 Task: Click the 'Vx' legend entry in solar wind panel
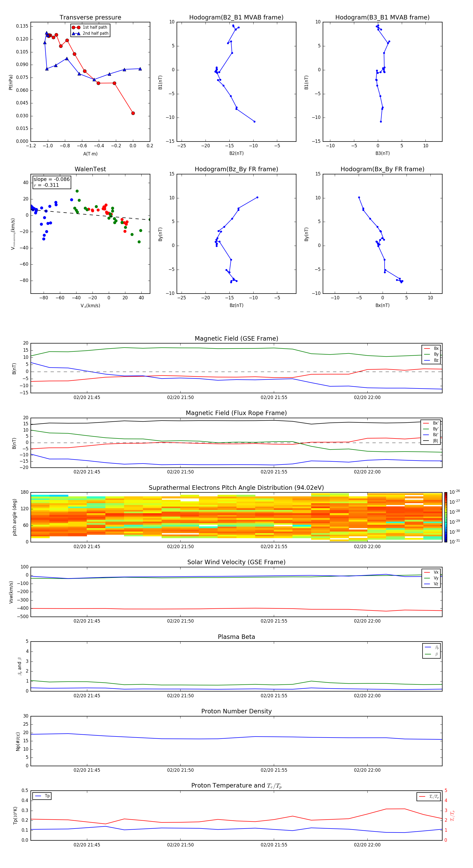pyautogui.click(x=431, y=572)
